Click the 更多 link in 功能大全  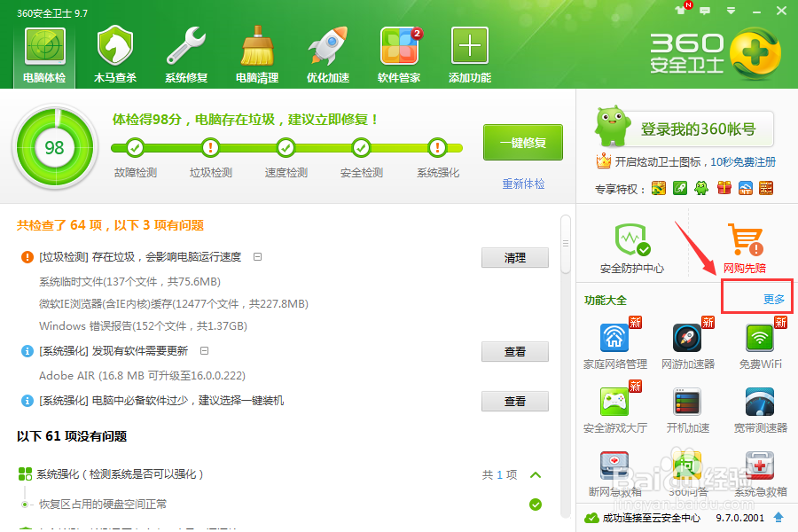point(773,300)
